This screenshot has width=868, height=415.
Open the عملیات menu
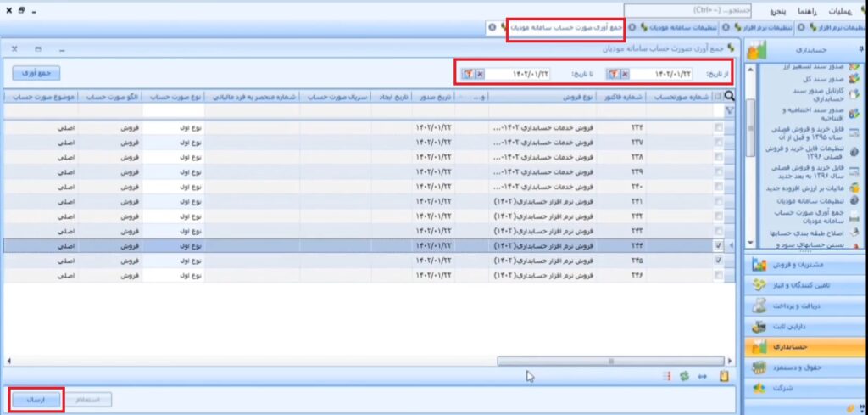point(840,11)
